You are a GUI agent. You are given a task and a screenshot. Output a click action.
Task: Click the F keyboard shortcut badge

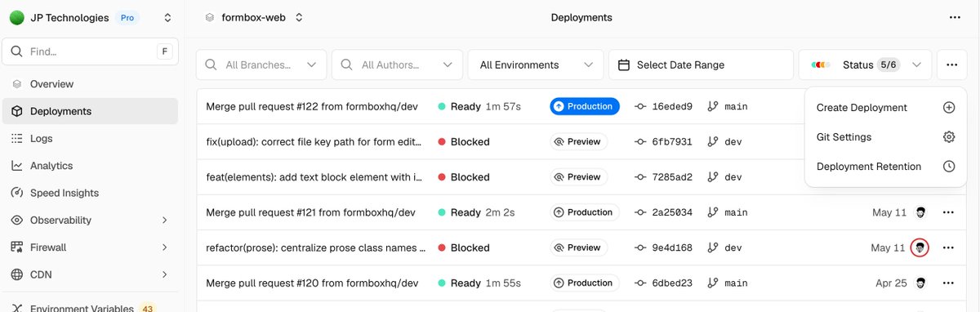tap(165, 51)
